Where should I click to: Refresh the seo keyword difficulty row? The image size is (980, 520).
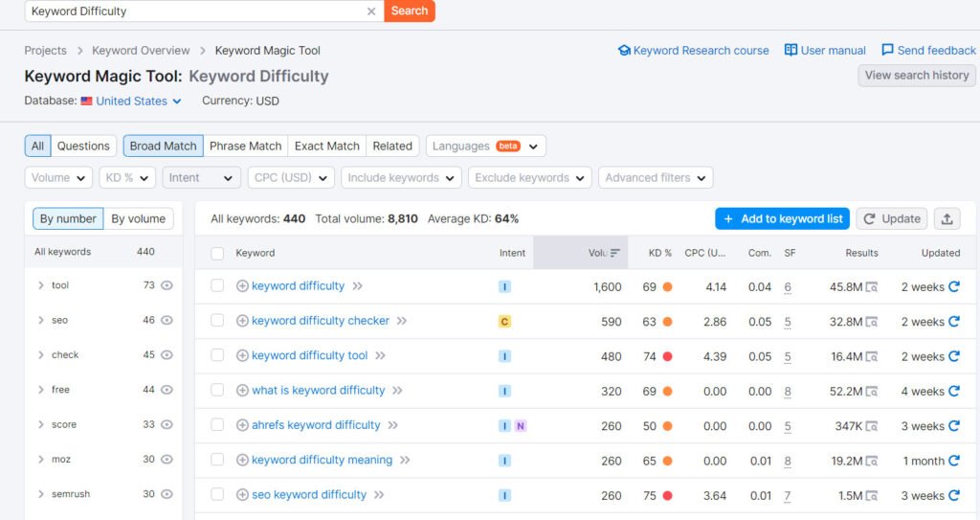pos(954,495)
